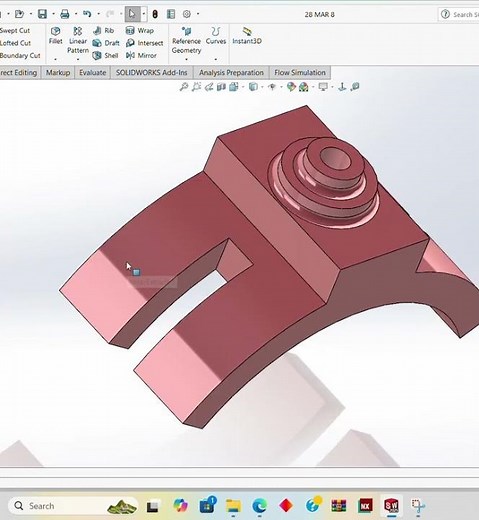
Task: Activate the Select cursor tool
Action: 132,14
